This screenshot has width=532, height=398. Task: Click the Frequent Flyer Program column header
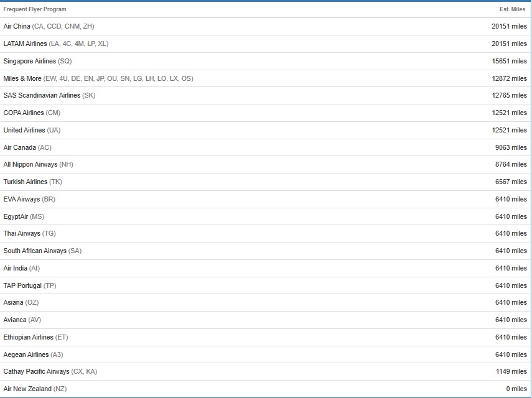35,9
